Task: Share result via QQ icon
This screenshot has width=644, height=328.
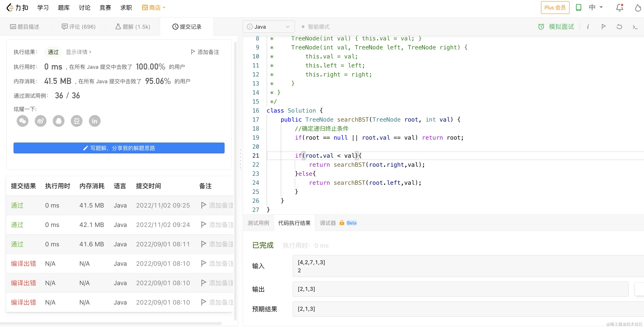Action: pyautogui.click(x=58, y=121)
